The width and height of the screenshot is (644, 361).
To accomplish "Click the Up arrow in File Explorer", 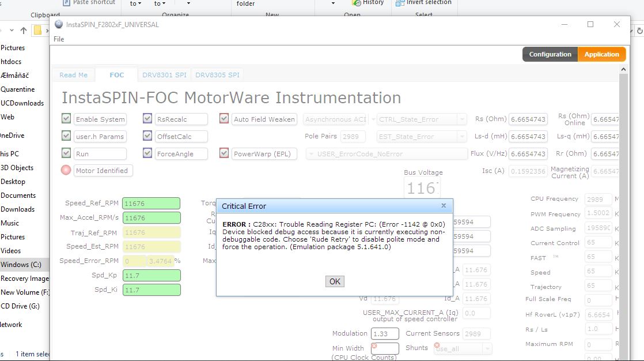I will point(24,30).
